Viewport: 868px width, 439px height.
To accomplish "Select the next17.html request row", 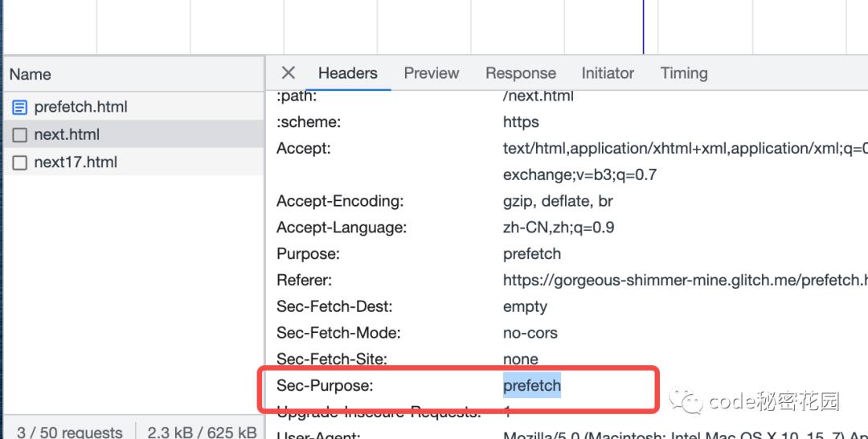I will click(x=76, y=162).
